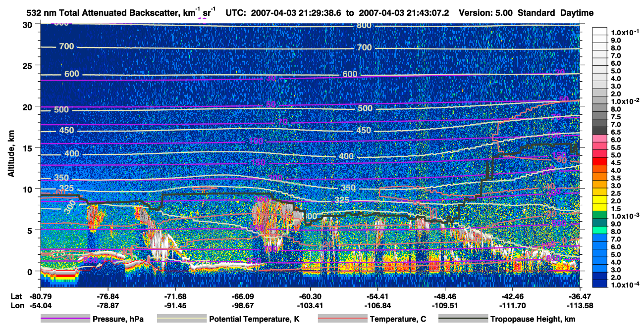Click the longitude value '-54.04'
This screenshot has height=330, width=644.
(40, 305)
